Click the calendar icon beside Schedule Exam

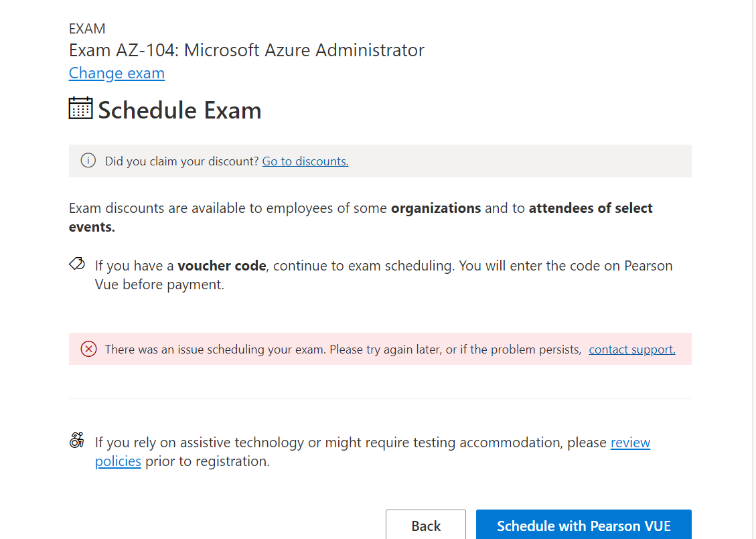pyautogui.click(x=80, y=108)
